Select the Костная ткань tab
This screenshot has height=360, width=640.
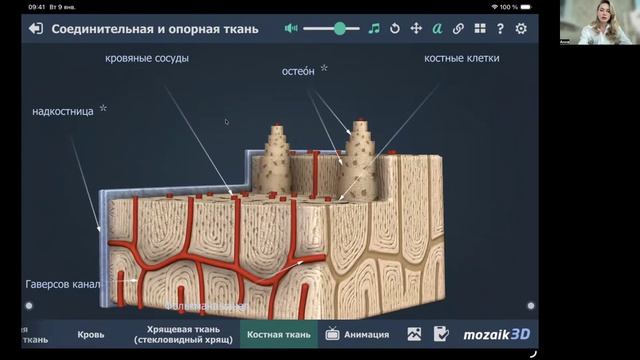(x=279, y=334)
